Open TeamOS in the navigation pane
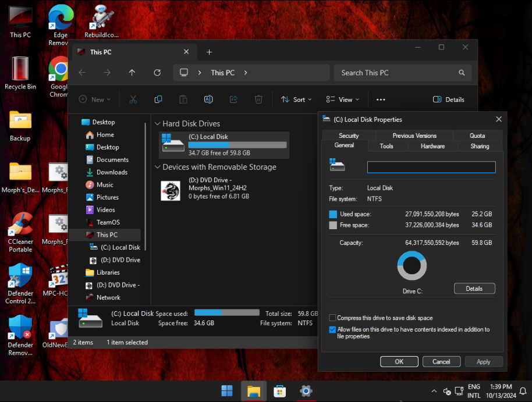The width and height of the screenshot is (532, 402). [108, 223]
